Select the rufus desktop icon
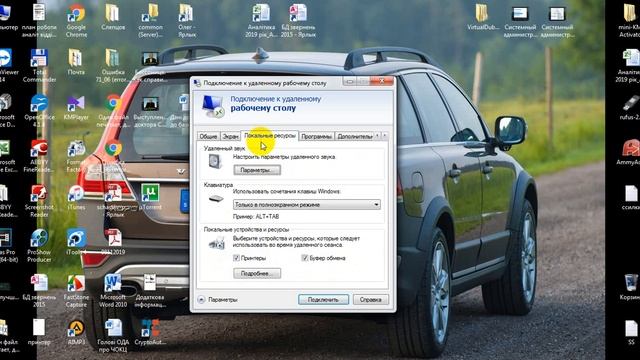 631,108
